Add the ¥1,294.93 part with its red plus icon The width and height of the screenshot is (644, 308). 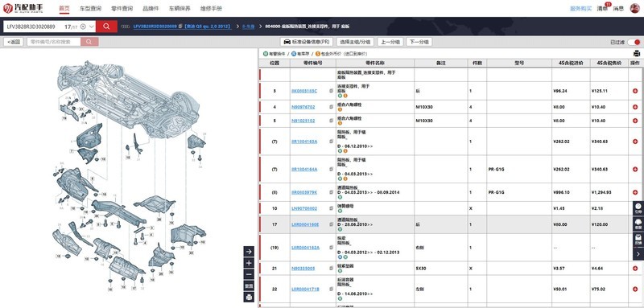point(635,192)
